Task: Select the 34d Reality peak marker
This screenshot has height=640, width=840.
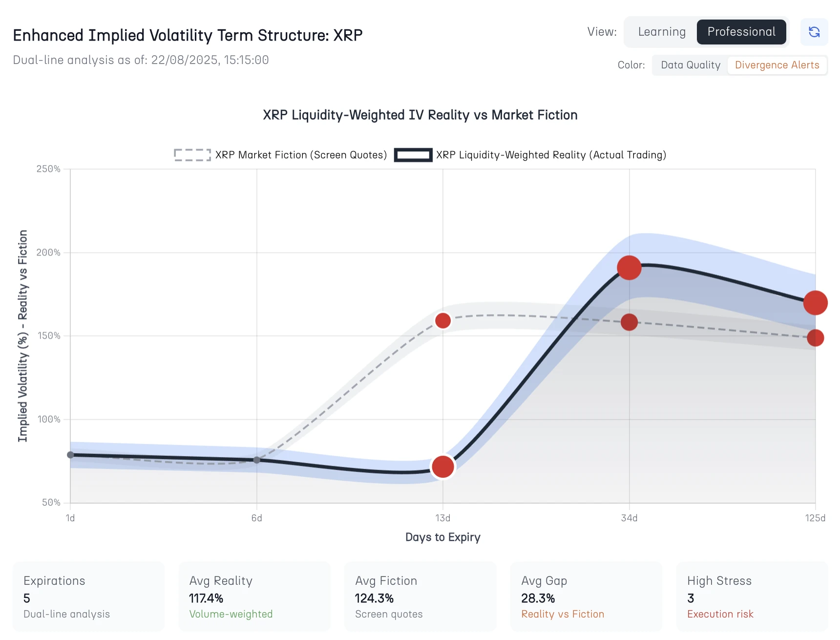Action: [629, 268]
